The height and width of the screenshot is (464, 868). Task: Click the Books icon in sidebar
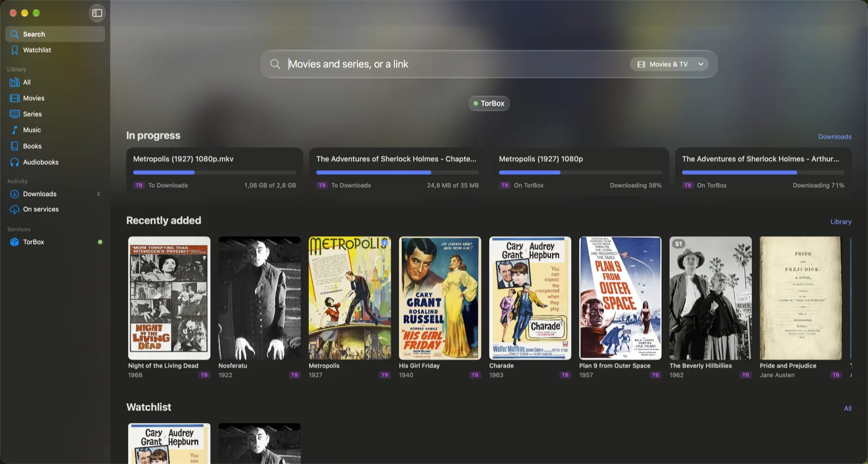[15, 146]
